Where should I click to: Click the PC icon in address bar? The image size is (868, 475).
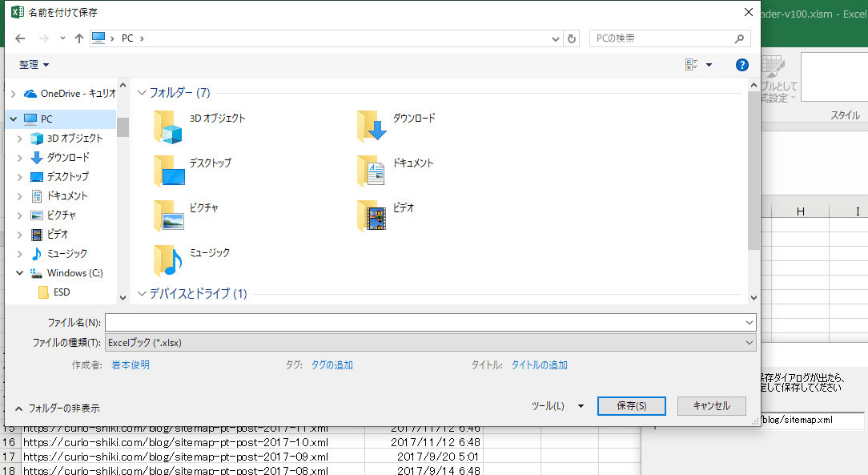pyautogui.click(x=98, y=38)
